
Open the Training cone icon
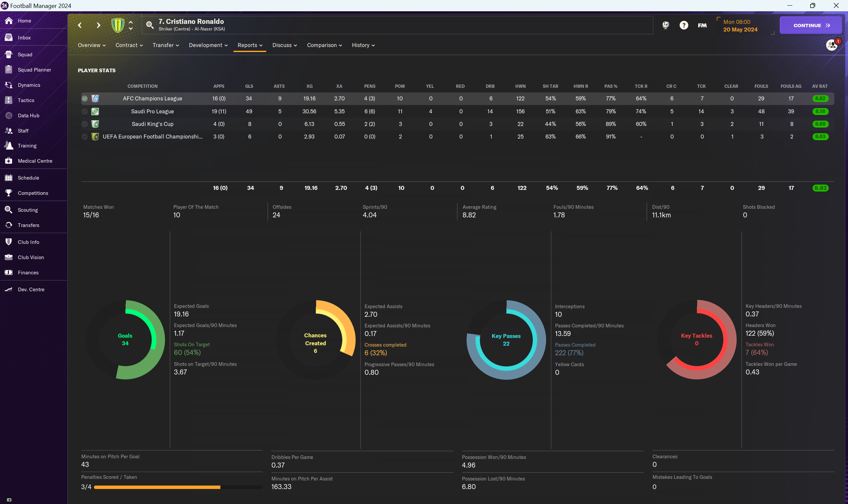coord(9,146)
